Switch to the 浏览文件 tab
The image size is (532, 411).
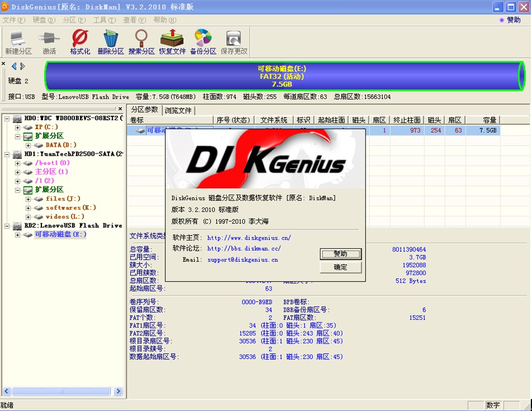(179, 110)
